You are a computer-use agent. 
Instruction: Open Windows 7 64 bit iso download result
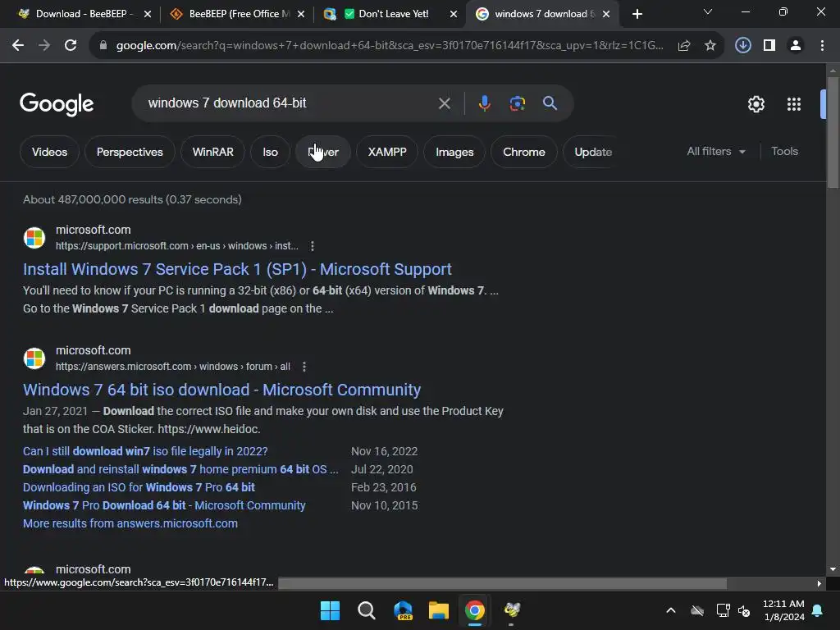coord(221,390)
